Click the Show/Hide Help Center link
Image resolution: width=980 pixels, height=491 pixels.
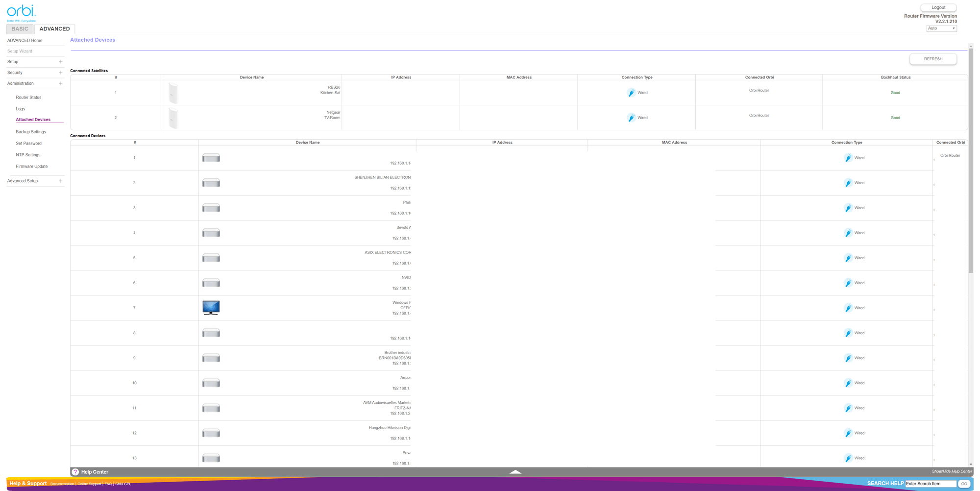(952, 471)
